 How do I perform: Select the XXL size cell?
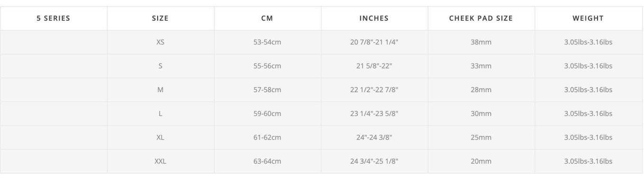160,161
